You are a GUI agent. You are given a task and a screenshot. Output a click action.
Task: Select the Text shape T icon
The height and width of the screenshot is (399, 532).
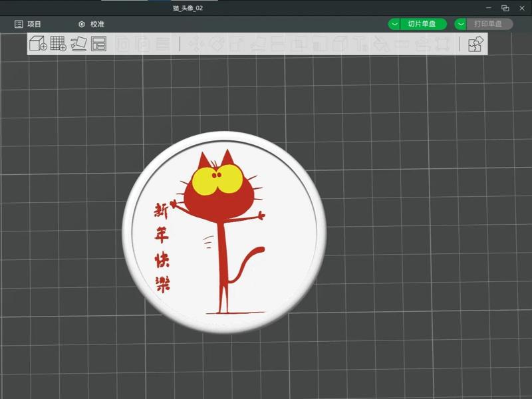[x=360, y=45]
